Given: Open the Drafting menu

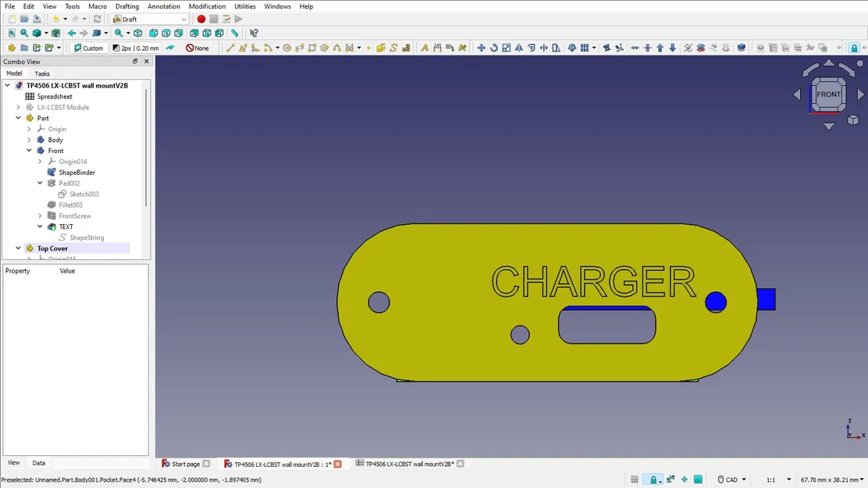Looking at the screenshot, I should [126, 6].
